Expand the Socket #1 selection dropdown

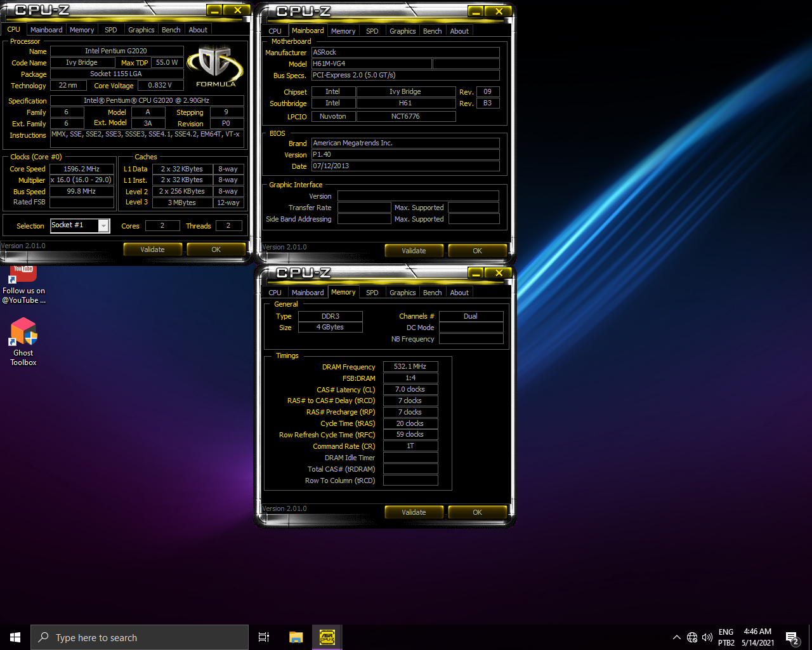103,225
